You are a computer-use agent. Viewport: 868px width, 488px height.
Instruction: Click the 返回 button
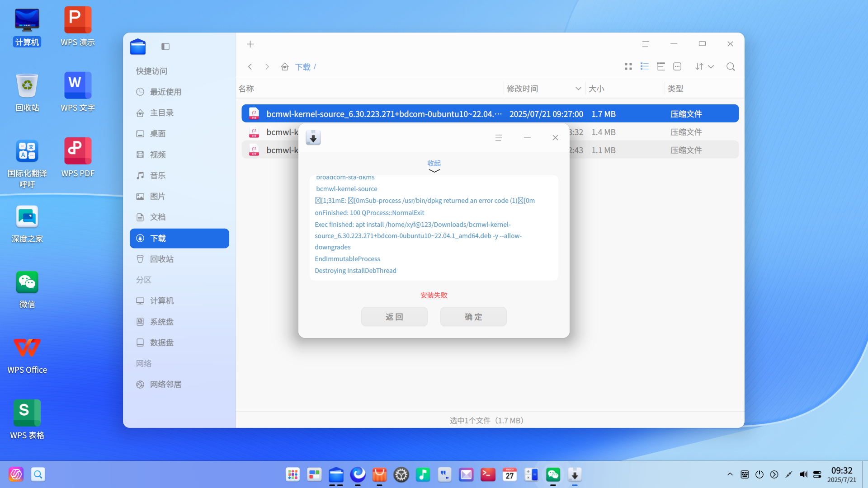coord(394,317)
